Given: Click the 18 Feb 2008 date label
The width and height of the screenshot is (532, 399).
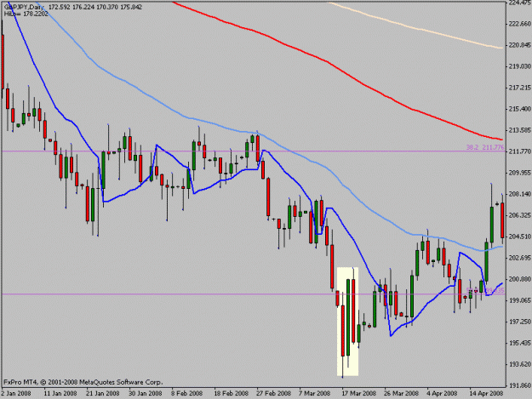Looking at the screenshot, I should pos(232,394).
